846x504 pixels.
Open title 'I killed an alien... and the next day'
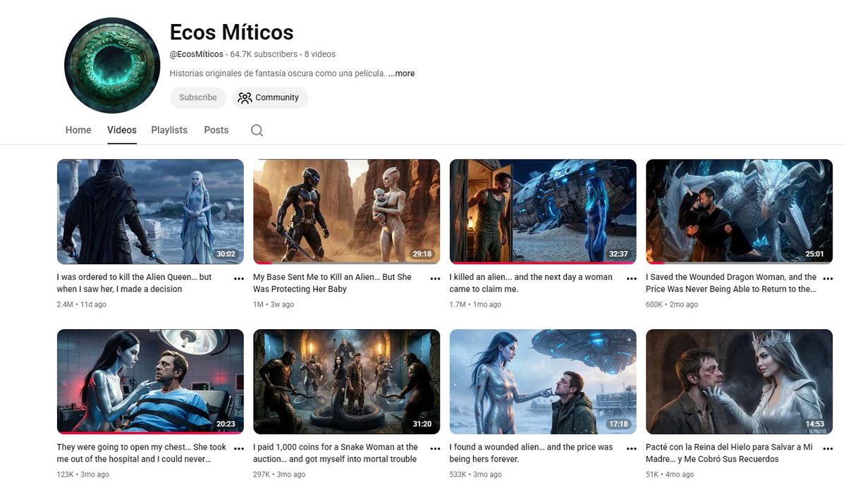point(531,283)
